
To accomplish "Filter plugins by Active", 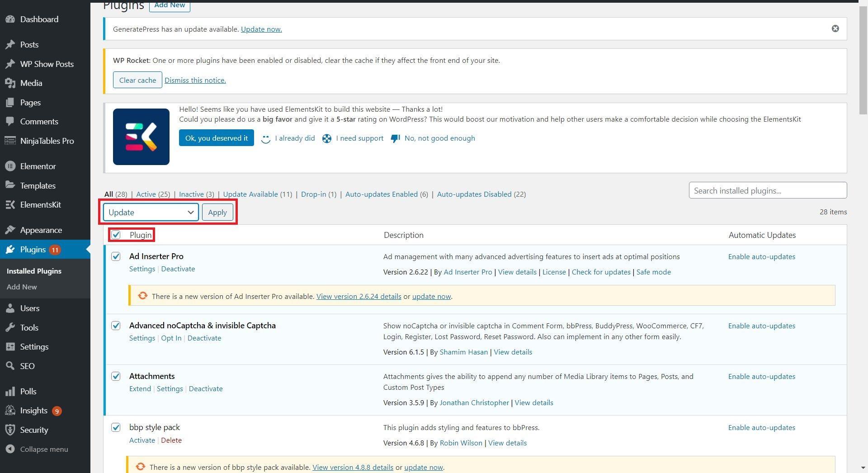I will (146, 194).
